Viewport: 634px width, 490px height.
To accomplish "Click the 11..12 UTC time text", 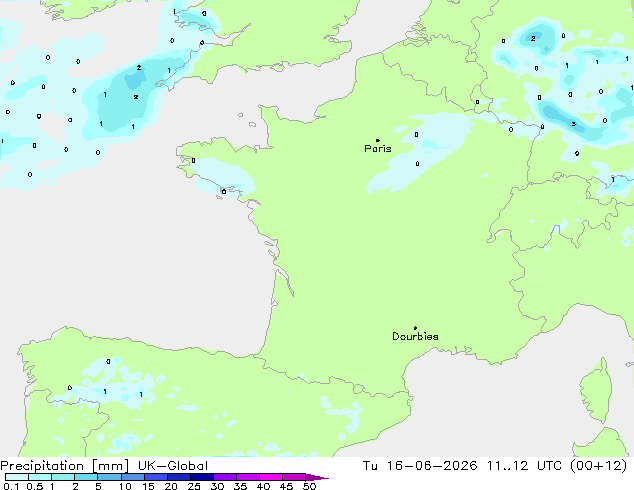I will pyautogui.click(x=524, y=466).
